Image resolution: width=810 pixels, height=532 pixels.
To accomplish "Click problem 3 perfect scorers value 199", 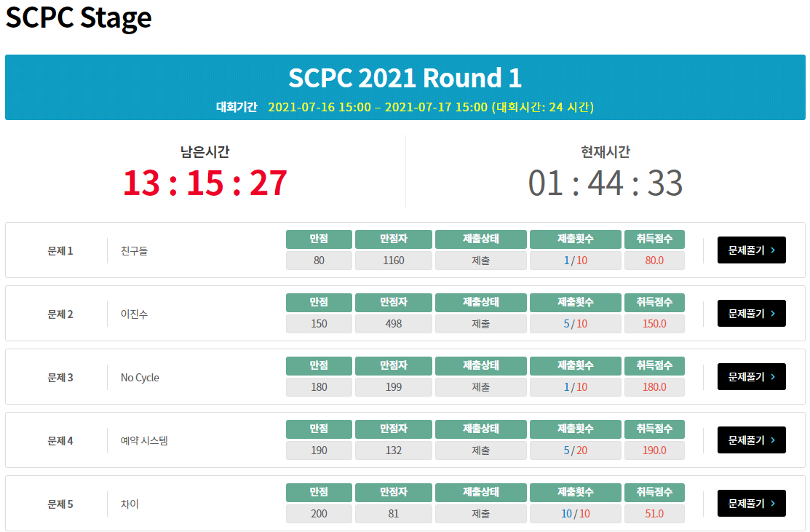I will (x=394, y=387).
